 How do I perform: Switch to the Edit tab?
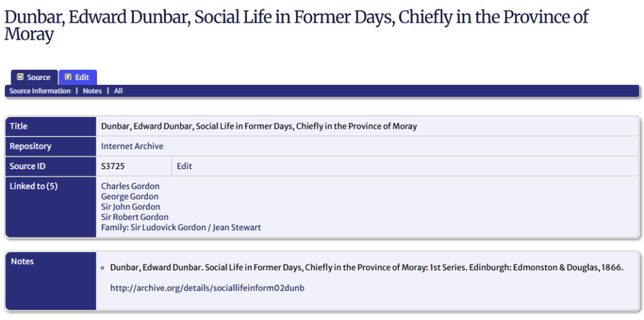78,77
